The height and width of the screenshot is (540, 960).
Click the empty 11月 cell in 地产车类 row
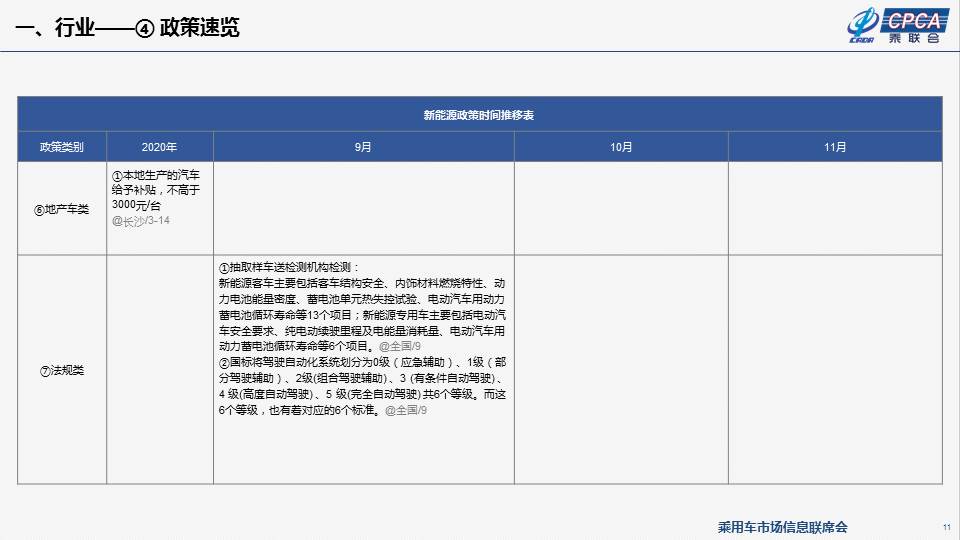[x=835, y=208]
